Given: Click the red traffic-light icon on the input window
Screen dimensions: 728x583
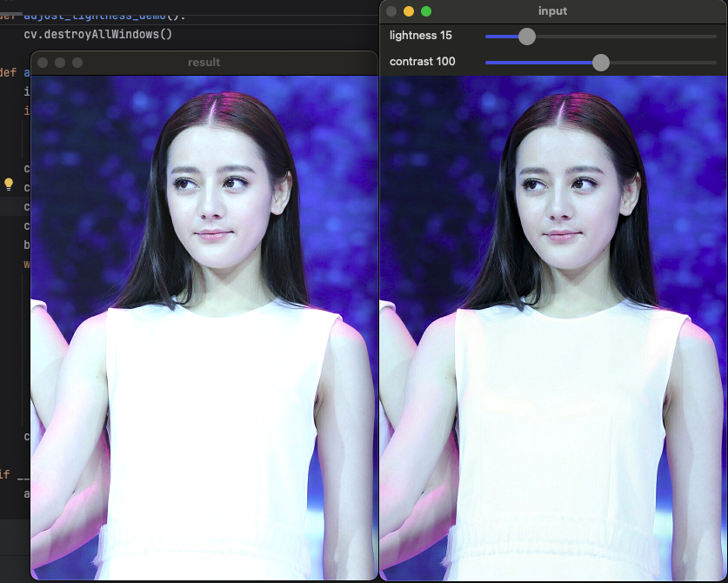Looking at the screenshot, I should coord(392,11).
